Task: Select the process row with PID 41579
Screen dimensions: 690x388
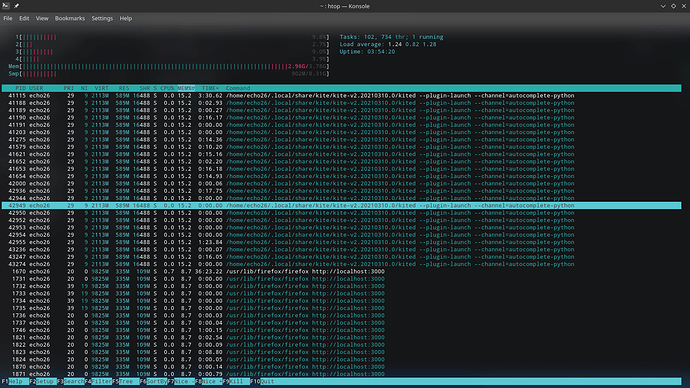Action: [x=341, y=147]
